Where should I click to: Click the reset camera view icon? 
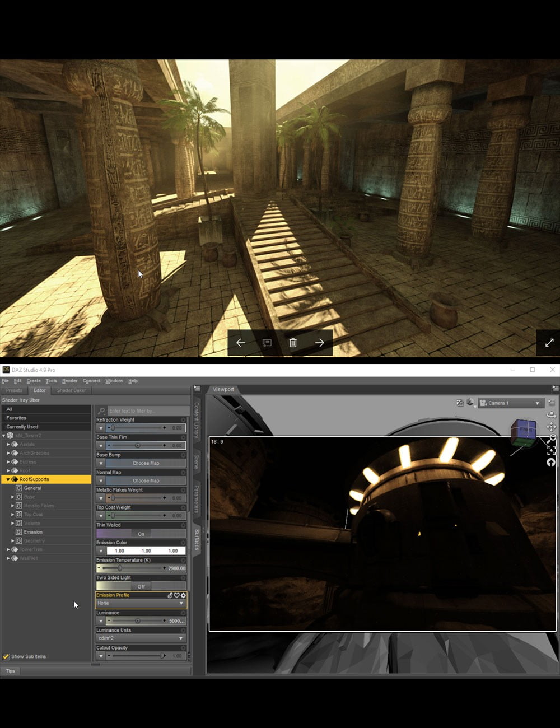tap(551, 462)
